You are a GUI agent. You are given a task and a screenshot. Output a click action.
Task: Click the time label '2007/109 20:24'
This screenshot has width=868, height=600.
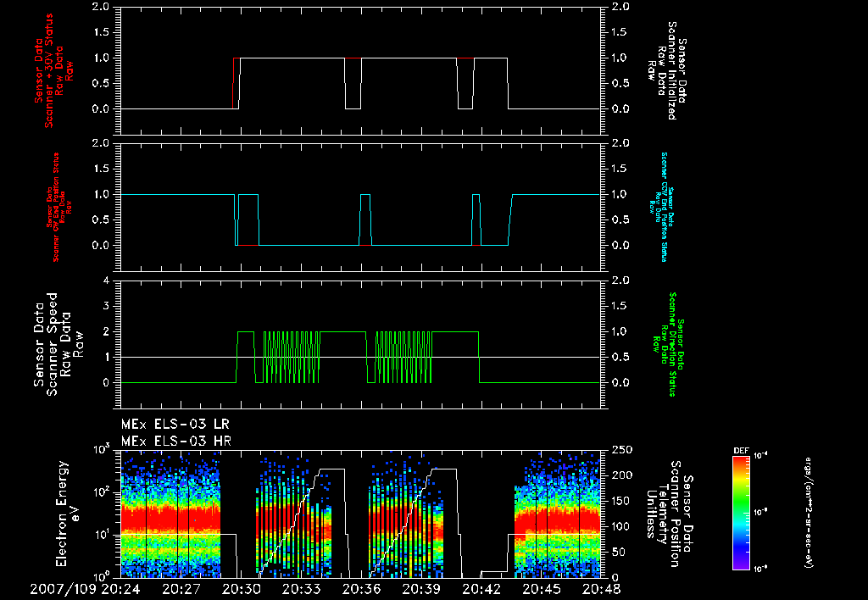(85, 589)
